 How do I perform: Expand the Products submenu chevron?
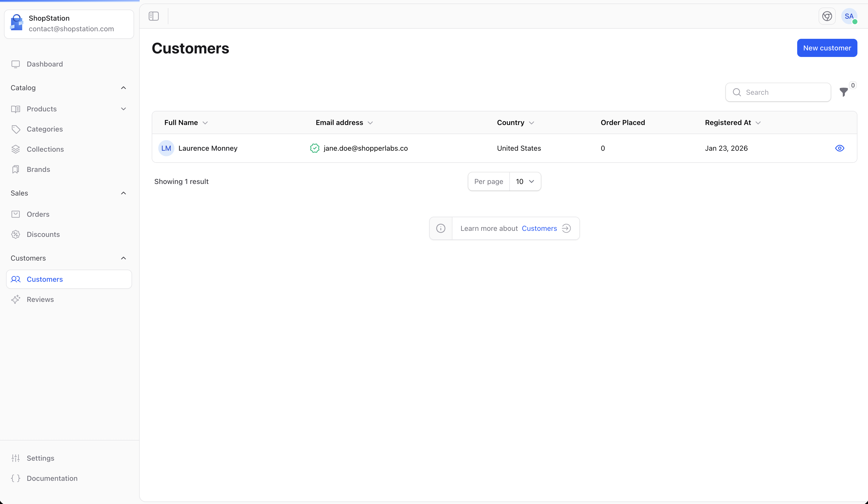coord(124,109)
